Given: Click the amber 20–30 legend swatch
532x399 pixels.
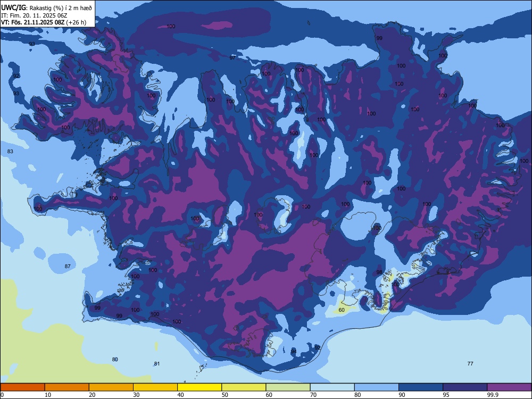Looking at the screenshot, I should point(111,387).
